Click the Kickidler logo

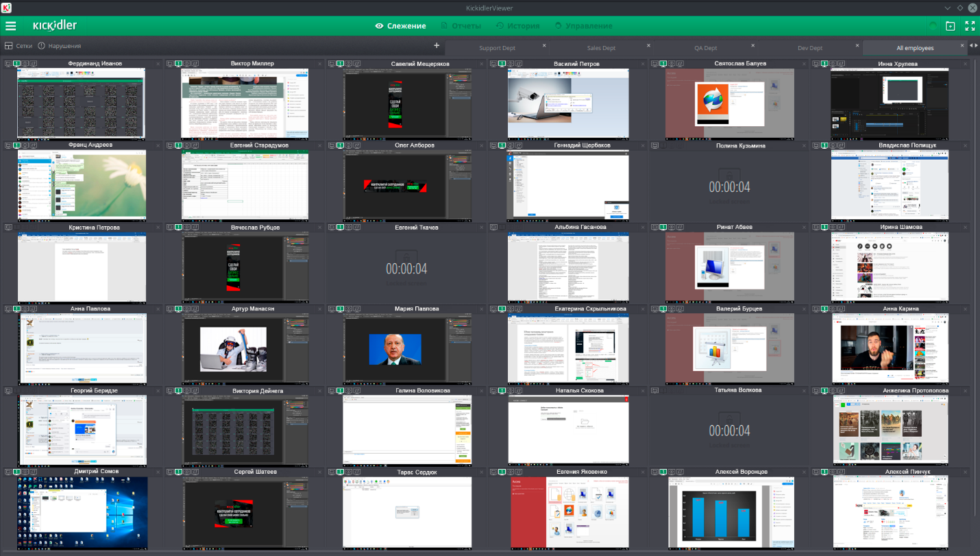[55, 26]
